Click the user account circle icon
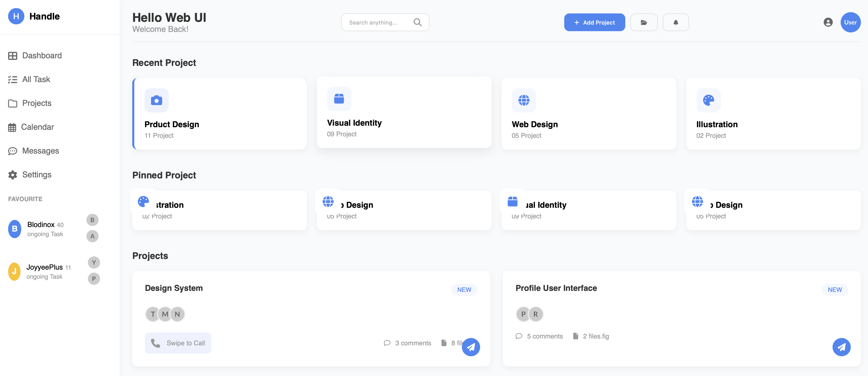The width and height of the screenshot is (868, 376). coord(828,22)
